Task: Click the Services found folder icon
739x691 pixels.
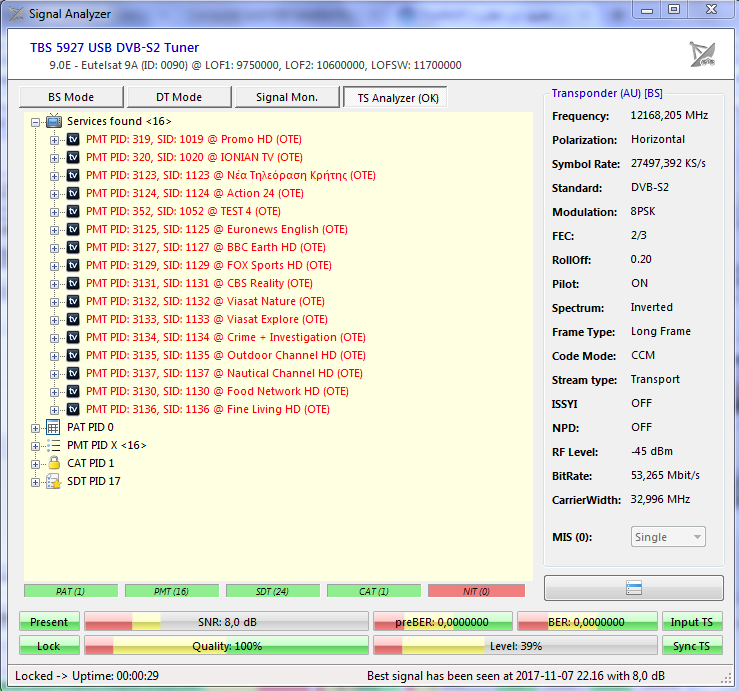Action: tap(54, 121)
